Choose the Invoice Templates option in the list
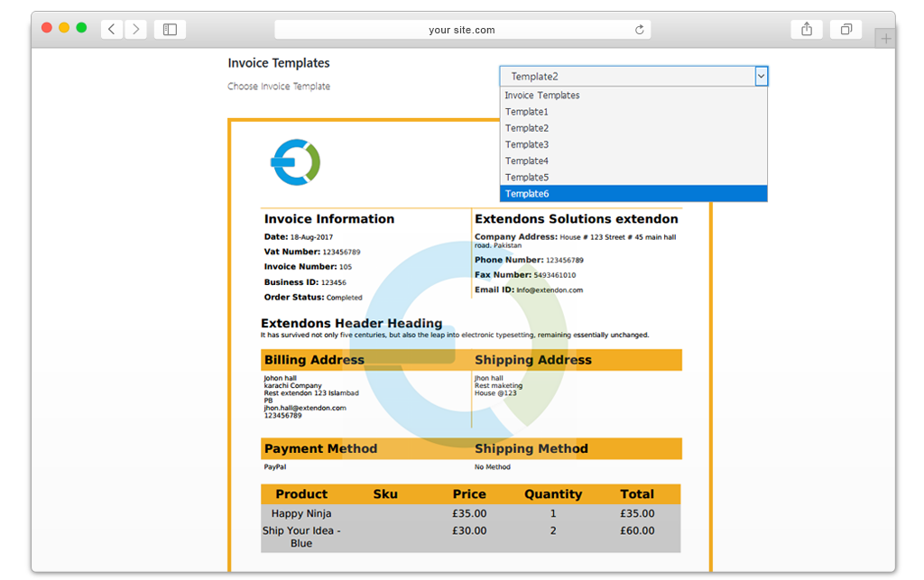The height and width of the screenshot is (580, 924). (x=633, y=95)
